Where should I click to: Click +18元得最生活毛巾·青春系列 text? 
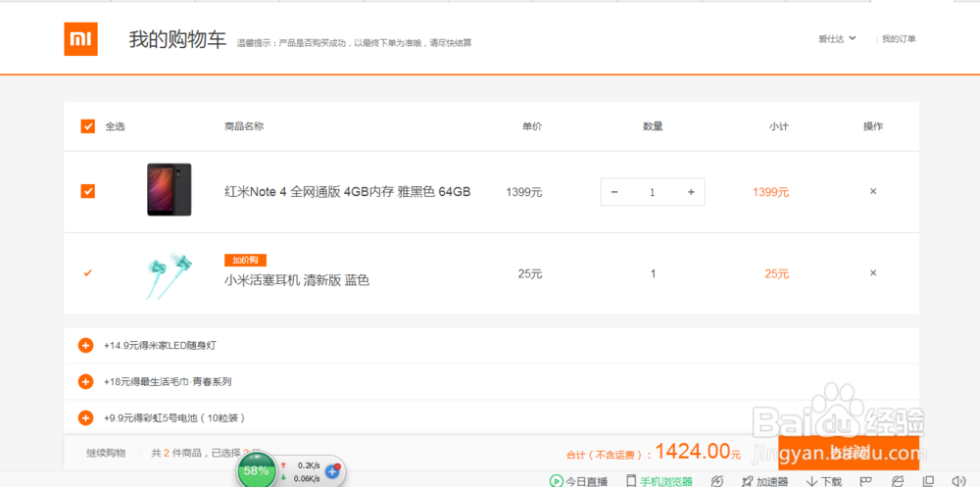168,381
